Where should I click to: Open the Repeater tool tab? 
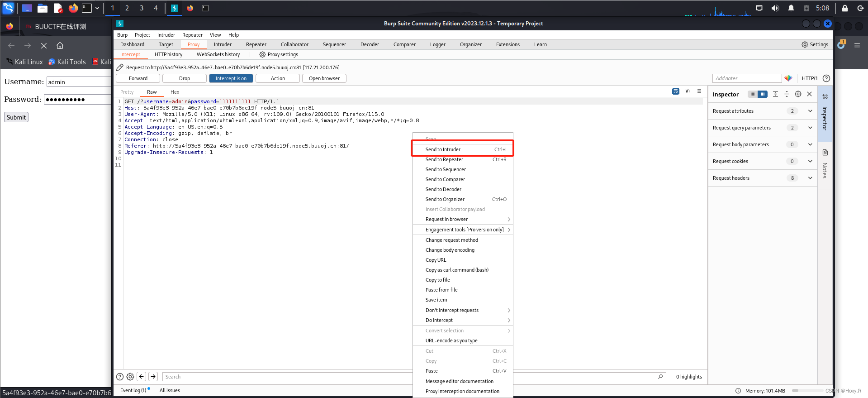(x=256, y=44)
